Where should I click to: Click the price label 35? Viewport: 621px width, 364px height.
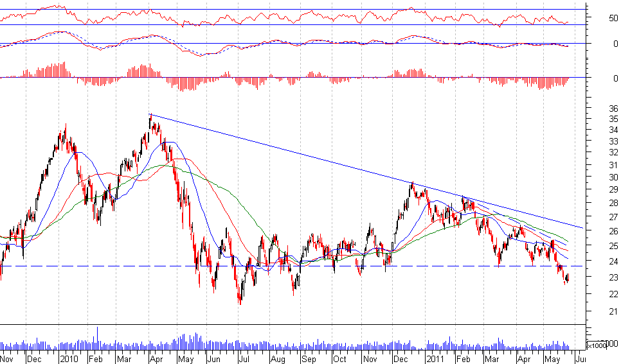click(x=613, y=119)
